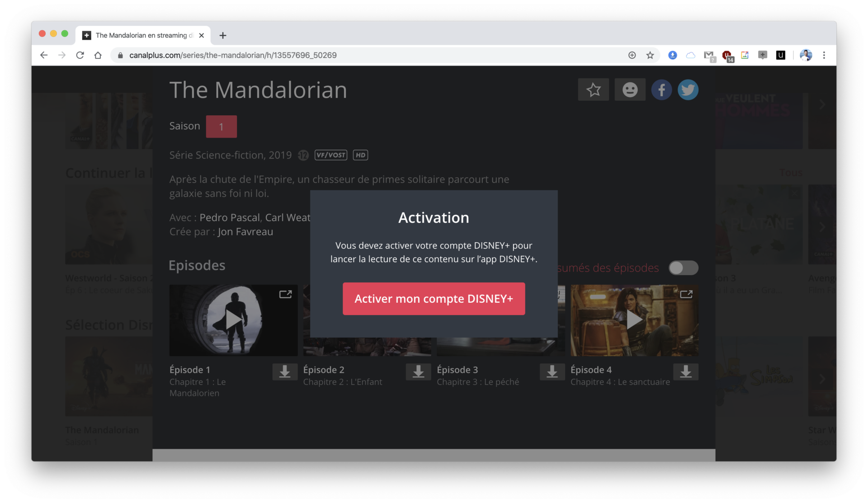868x503 pixels.
Task: Click the VF/VOST badge
Action: coord(331,155)
